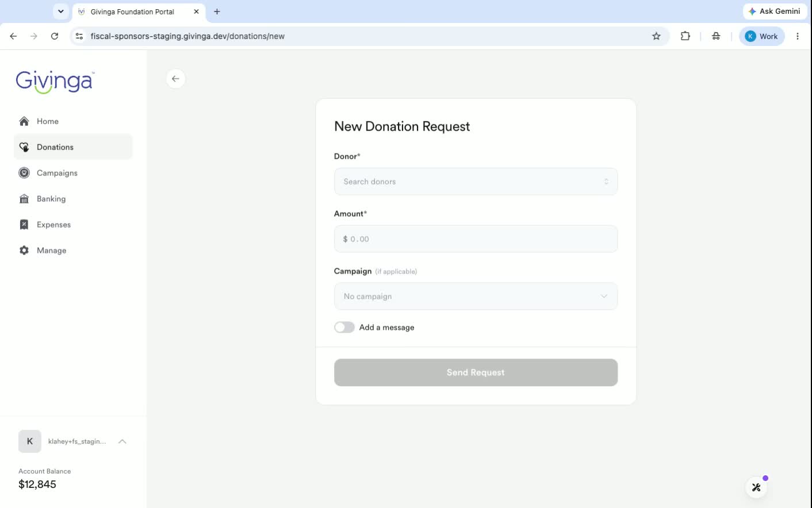Image resolution: width=812 pixels, height=508 pixels.
Task: Expand the No campaign dropdown
Action: click(476, 297)
